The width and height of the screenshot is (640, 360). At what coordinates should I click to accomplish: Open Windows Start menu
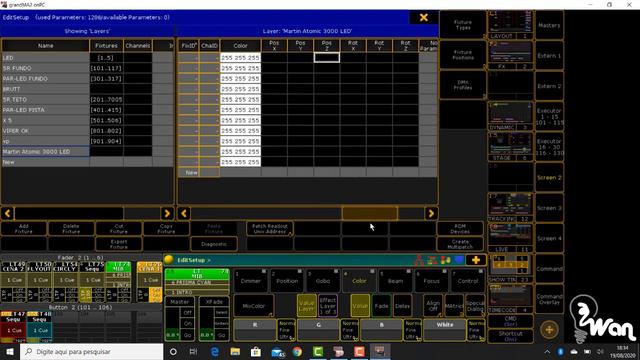pos(10,351)
